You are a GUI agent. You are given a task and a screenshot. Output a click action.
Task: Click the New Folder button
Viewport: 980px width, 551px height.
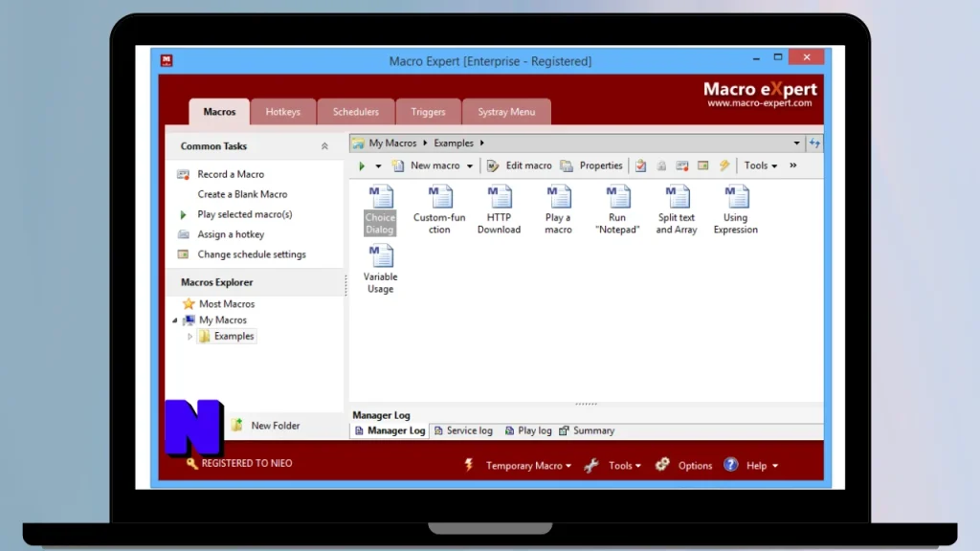(x=266, y=426)
